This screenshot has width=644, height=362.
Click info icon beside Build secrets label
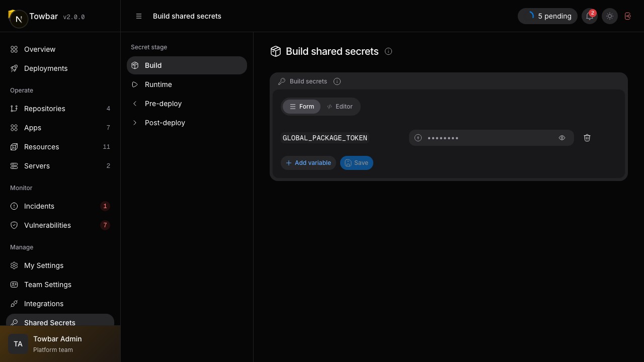point(337,81)
